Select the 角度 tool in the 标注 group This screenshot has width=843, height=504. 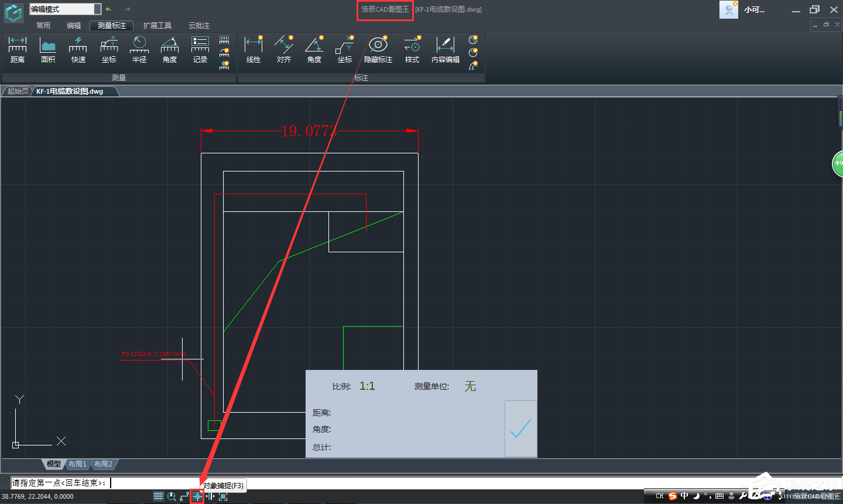coord(314,50)
